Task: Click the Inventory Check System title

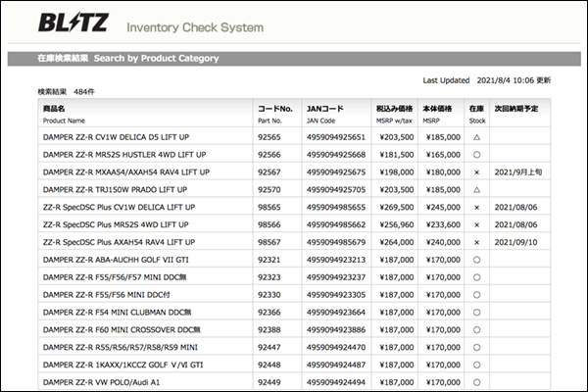Action: click(195, 27)
